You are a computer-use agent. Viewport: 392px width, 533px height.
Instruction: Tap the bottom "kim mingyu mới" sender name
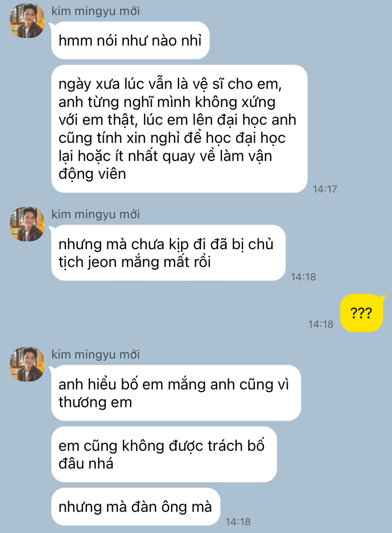95,355
